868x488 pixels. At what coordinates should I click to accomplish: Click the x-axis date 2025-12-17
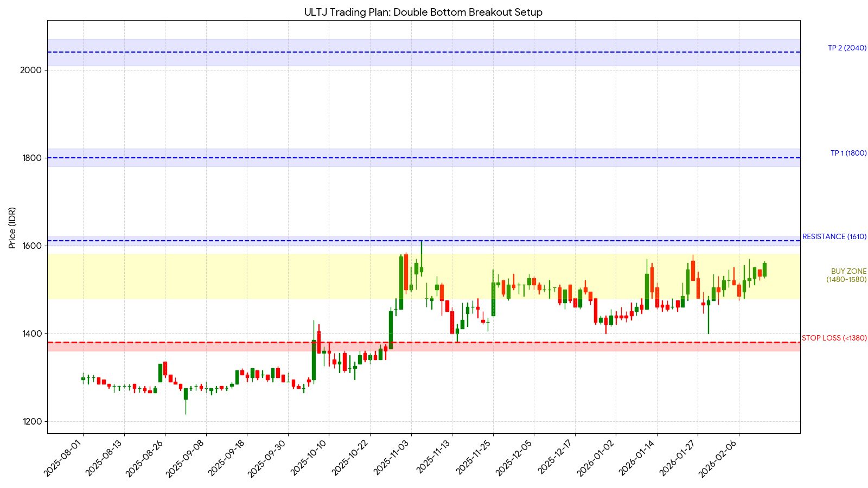pos(557,459)
